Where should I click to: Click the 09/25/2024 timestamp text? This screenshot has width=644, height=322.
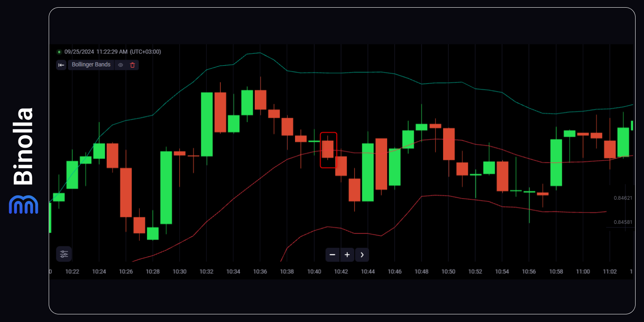79,52
